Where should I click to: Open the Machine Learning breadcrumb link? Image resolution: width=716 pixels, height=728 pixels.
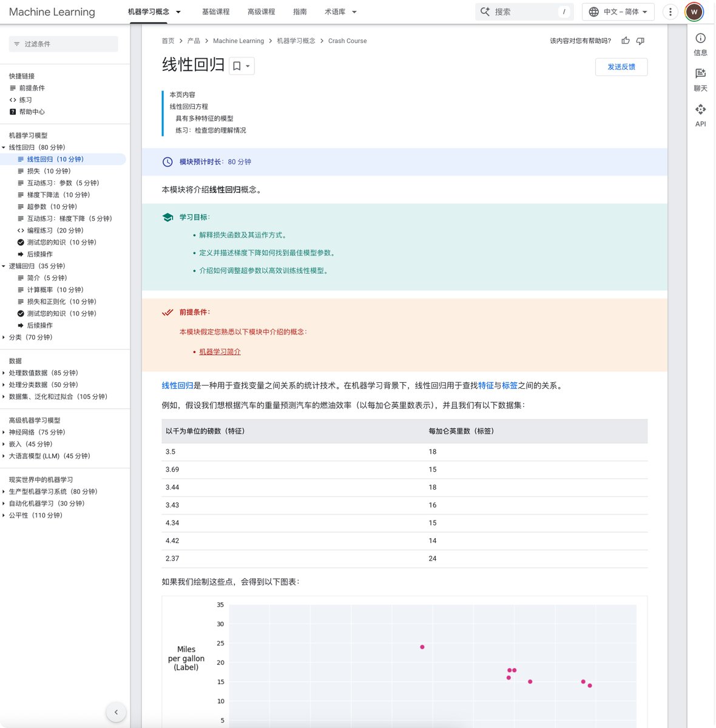(x=238, y=41)
